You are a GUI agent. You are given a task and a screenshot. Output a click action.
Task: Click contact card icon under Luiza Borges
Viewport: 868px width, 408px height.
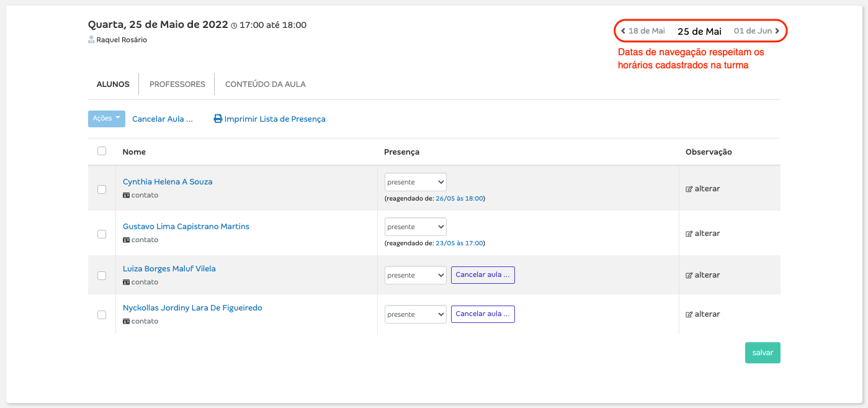tap(127, 282)
